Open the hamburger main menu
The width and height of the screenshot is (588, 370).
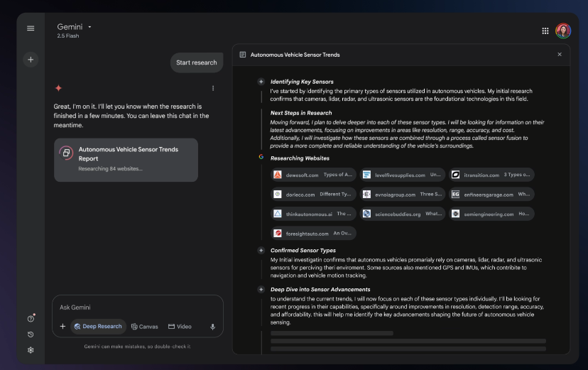[31, 28]
